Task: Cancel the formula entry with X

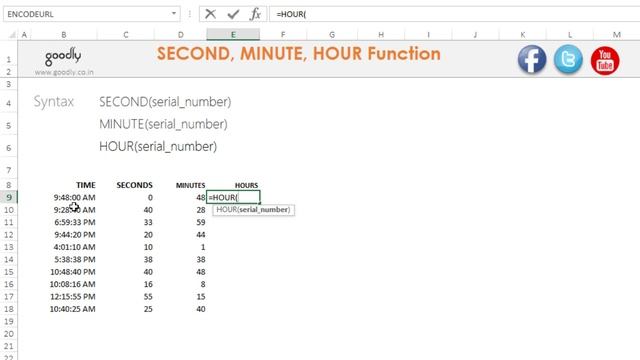Action: [x=210, y=14]
